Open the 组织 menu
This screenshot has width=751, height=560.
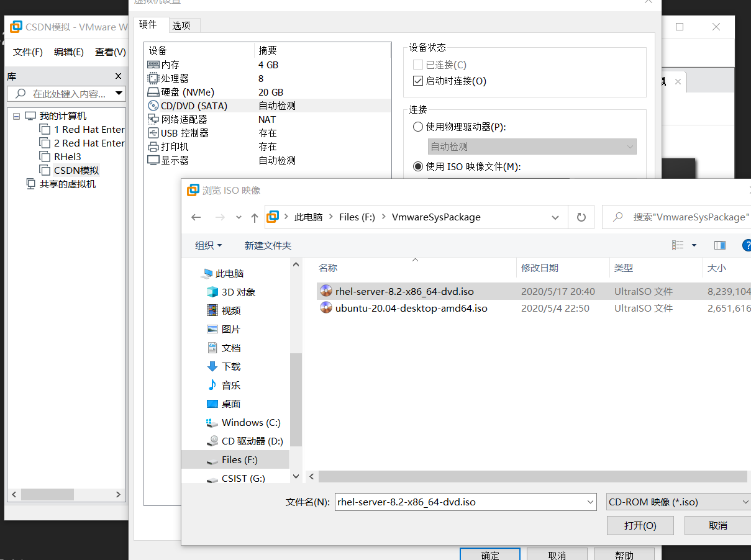coord(208,245)
